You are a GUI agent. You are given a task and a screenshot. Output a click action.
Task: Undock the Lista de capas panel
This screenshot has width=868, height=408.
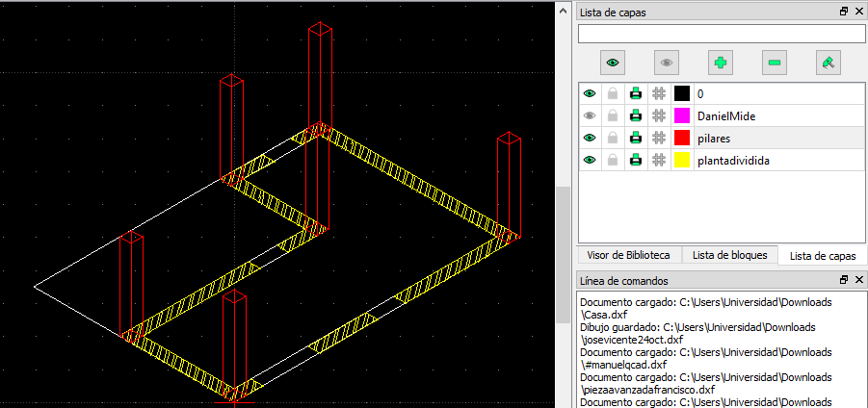pos(844,11)
